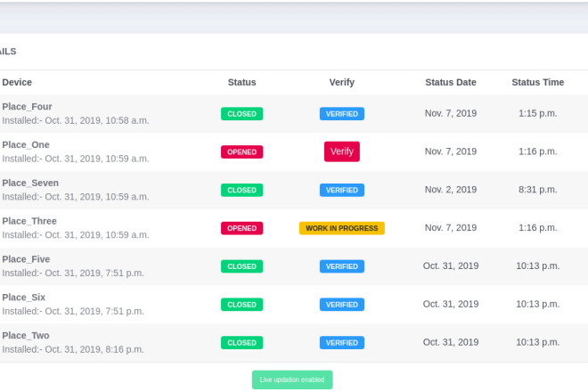Click Place_Three's 1:16 p.m. status time

pyautogui.click(x=538, y=228)
